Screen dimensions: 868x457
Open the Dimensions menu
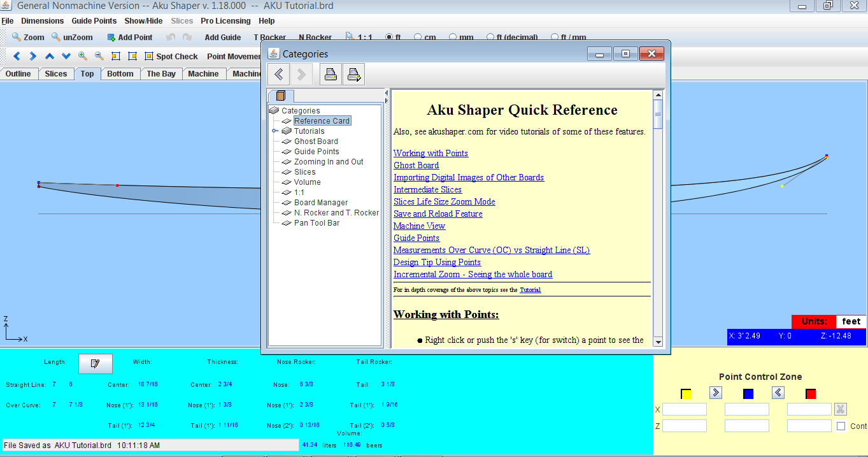pos(43,21)
